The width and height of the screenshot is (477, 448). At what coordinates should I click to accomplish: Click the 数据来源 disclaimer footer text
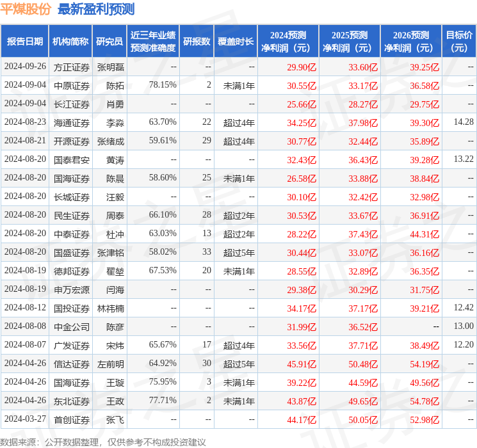point(103,442)
